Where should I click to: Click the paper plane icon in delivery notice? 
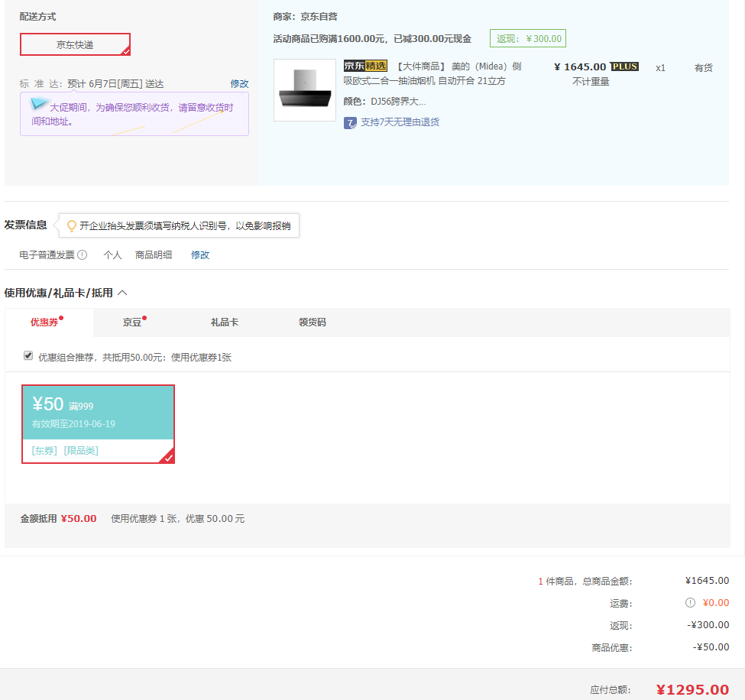pos(40,103)
